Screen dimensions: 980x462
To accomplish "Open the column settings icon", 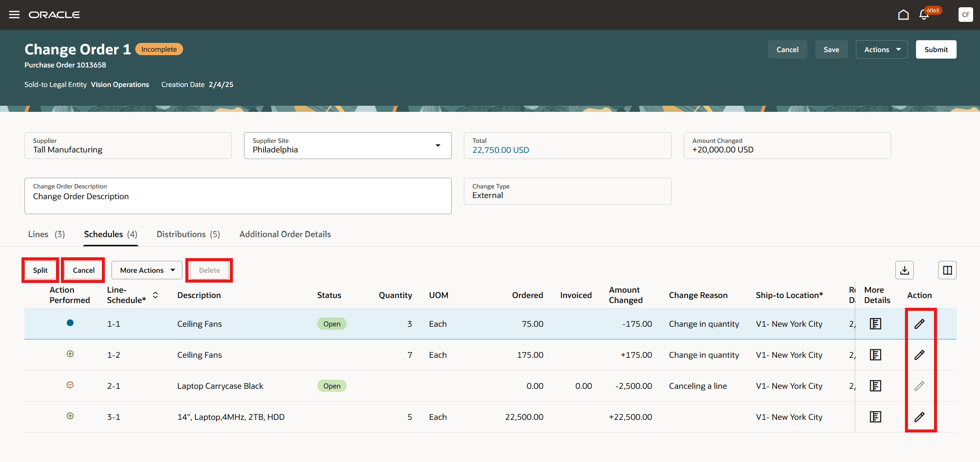I will pyautogui.click(x=947, y=270).
